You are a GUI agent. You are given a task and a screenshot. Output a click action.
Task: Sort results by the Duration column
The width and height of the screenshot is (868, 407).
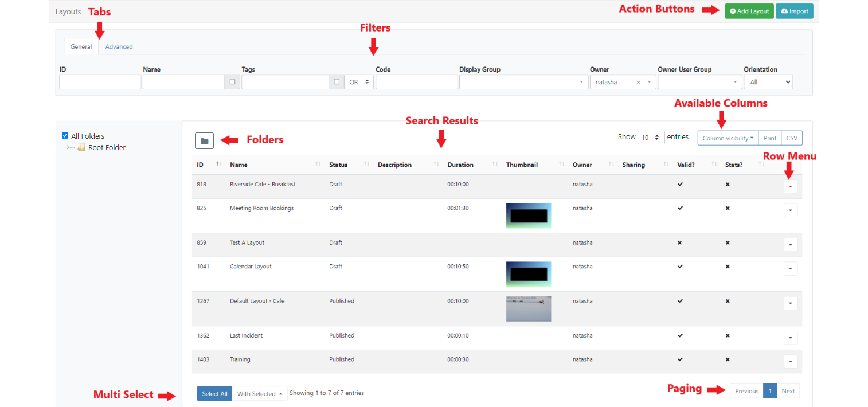click(x=460, y=165)
